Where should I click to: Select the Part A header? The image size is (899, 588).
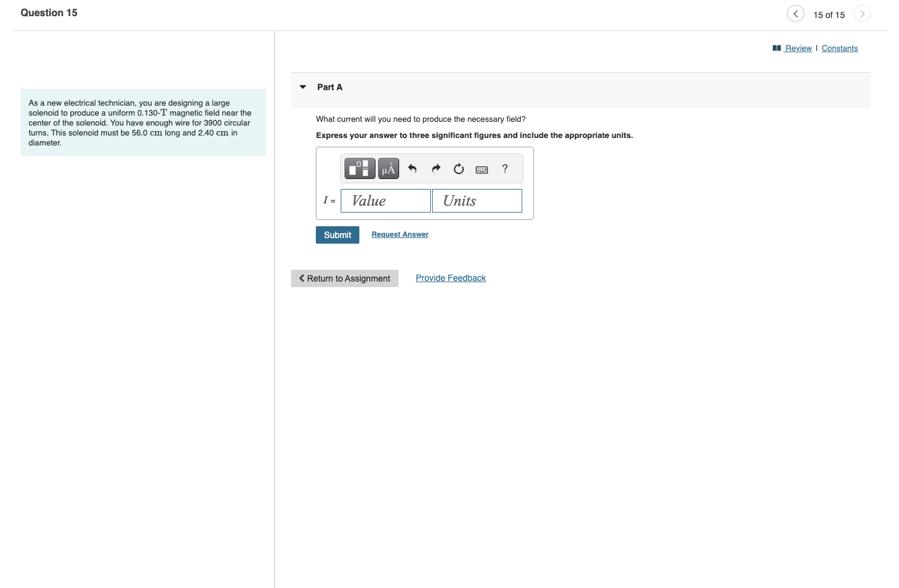coord(330,87)
